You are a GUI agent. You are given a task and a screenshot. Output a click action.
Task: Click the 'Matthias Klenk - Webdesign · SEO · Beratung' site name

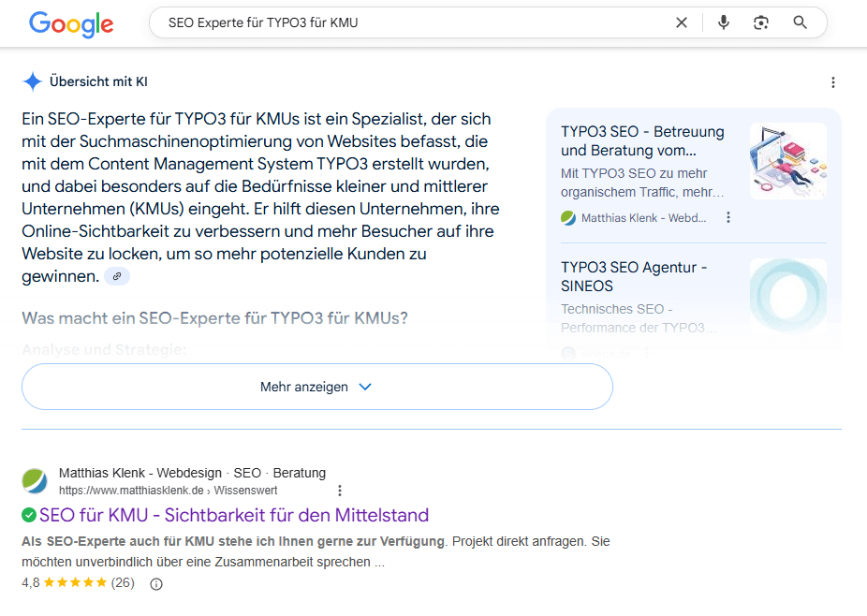coord(193,473)
